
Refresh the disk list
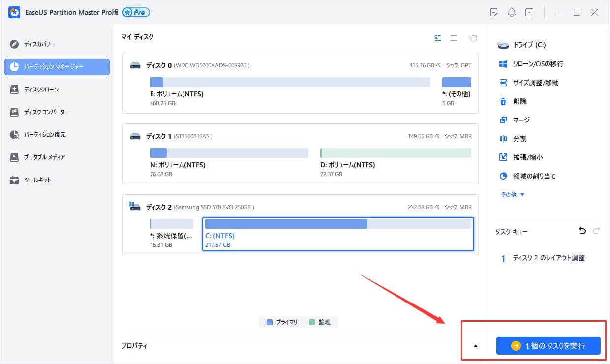tap(474, 38)
